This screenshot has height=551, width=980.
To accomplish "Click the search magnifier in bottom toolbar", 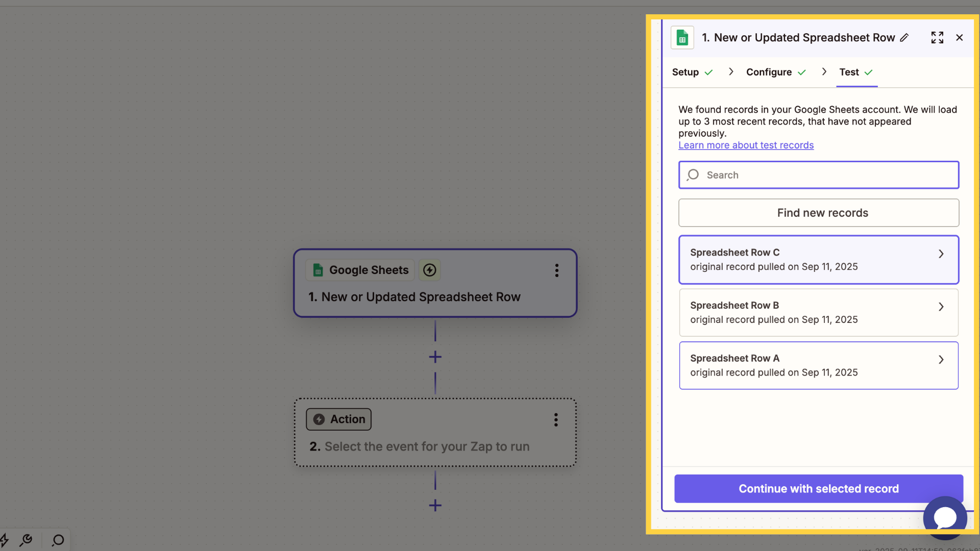I will click(58, 540).
